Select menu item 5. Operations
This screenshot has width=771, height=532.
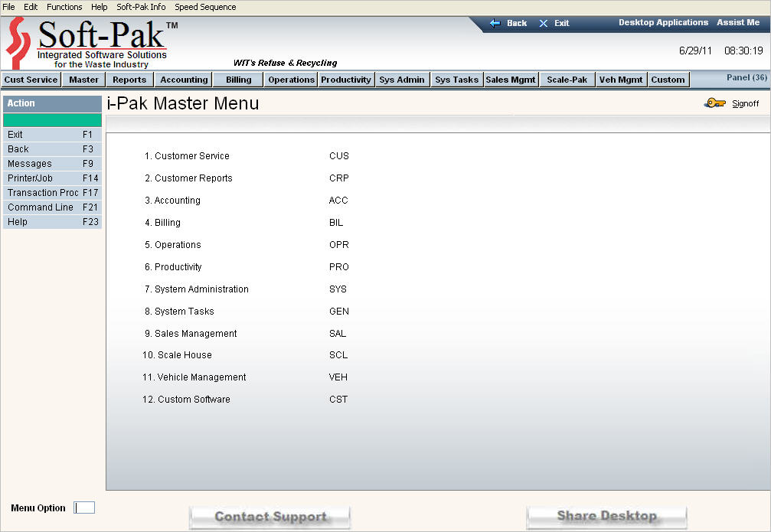tap(172, 245)
